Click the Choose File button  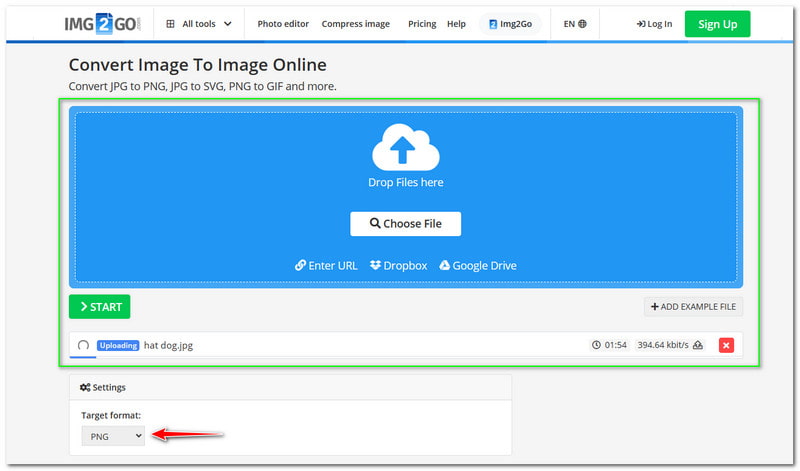405,224
